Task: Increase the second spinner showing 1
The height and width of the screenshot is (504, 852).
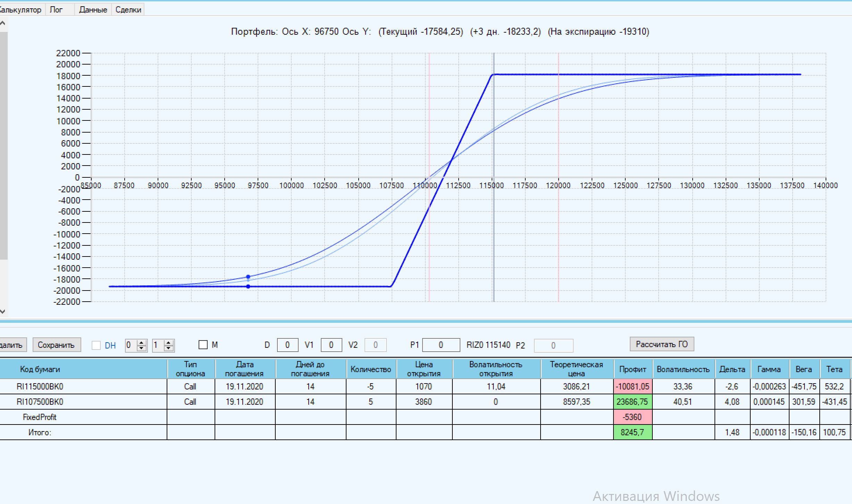Action: point(169,343)
